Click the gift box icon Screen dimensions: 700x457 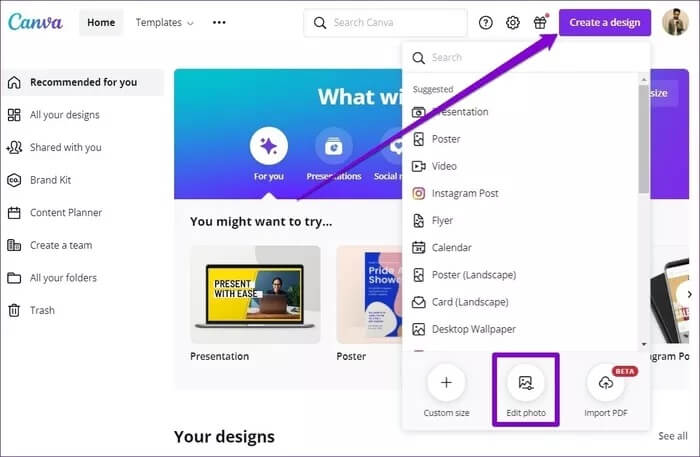(540, 22)
